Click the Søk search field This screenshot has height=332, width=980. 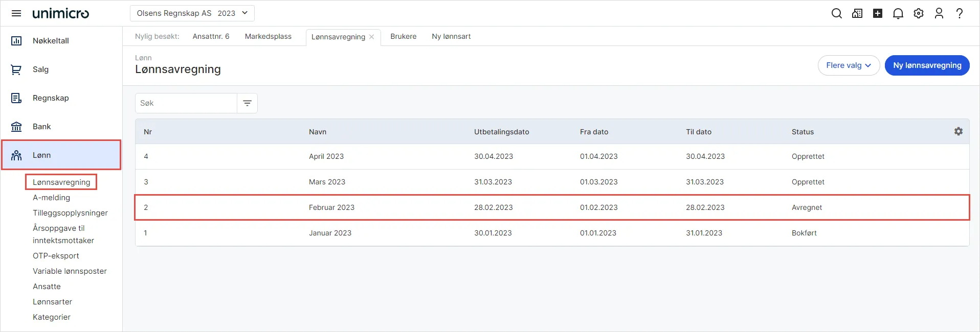pos(186,103)
